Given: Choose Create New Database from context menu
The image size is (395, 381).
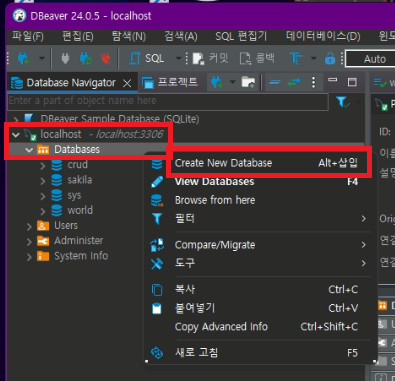Looking at the screenshot, I should click(x=261, y=163).
